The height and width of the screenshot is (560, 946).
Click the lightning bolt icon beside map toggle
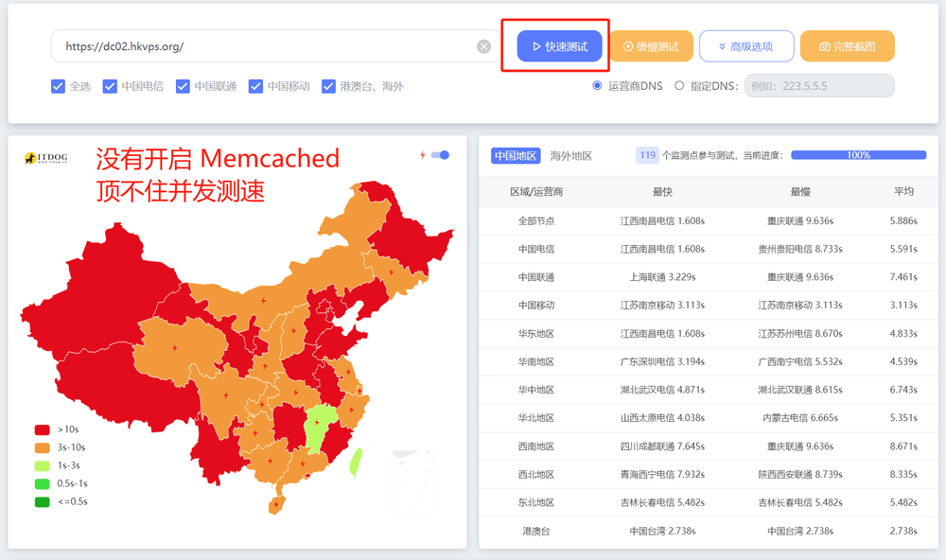point(422,155)
